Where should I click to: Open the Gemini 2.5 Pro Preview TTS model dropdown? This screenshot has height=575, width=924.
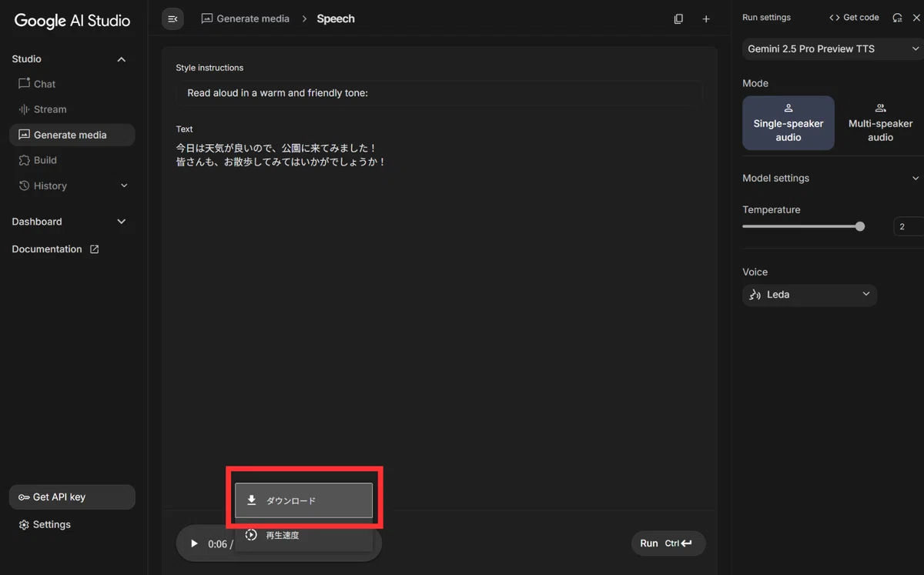tap(832, 48)
